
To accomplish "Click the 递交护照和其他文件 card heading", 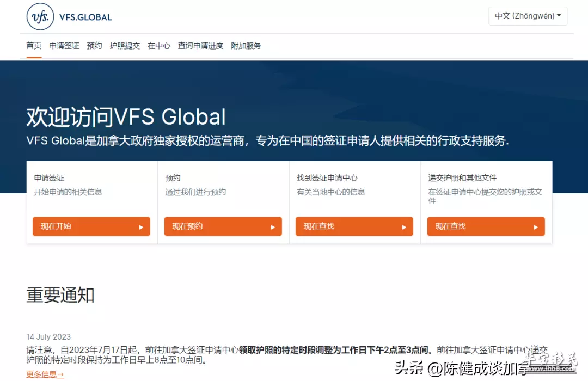I will [x=462, y=178].
